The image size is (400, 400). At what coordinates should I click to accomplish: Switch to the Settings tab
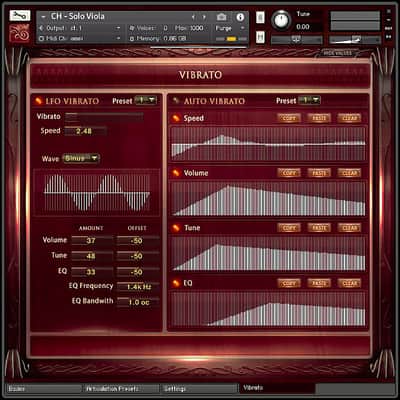coord(199,389)
